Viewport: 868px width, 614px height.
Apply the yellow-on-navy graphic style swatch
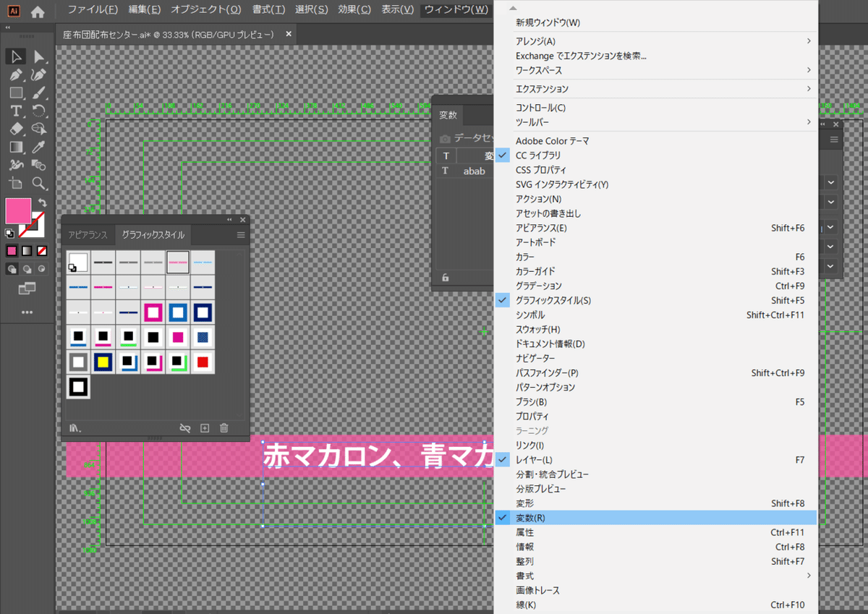[103, 362]
